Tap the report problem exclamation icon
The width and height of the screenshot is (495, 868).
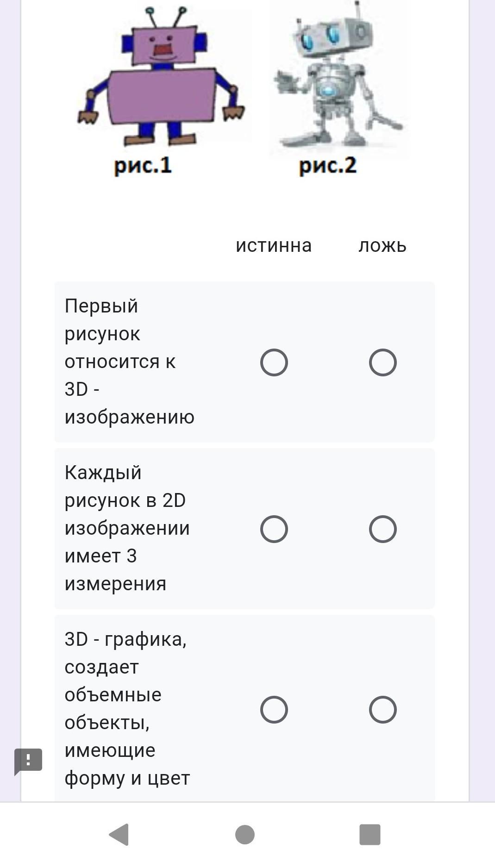28,761
